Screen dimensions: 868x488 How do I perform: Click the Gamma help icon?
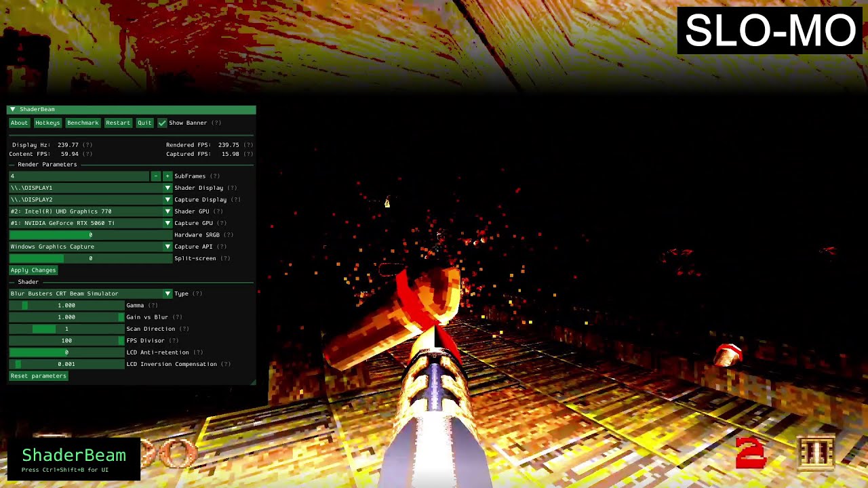153,305
